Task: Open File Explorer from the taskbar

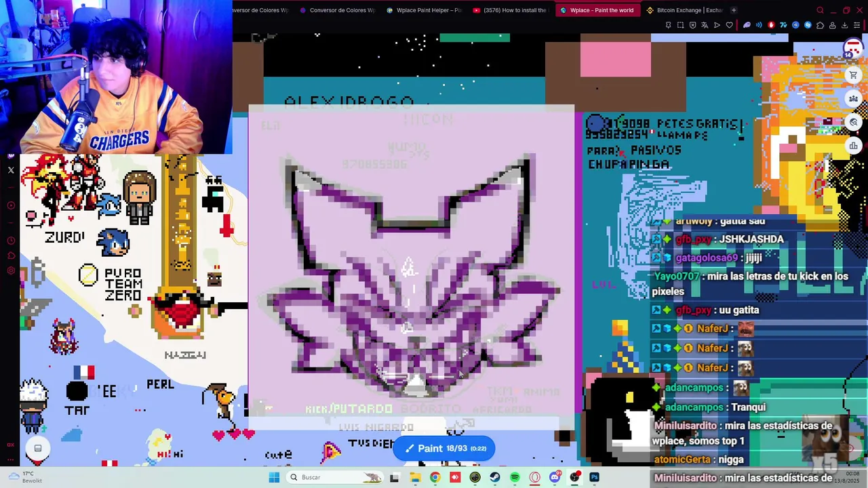Action: click(415, 477)
